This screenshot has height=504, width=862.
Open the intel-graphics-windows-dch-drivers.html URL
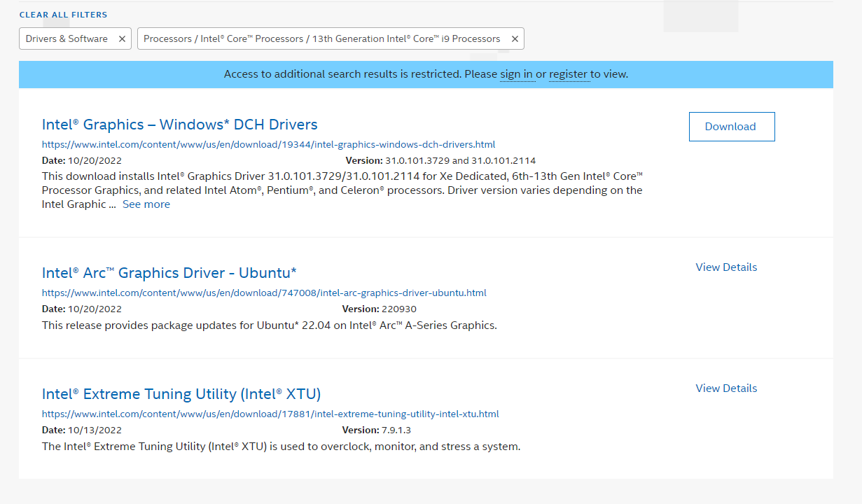pos(268,145)
